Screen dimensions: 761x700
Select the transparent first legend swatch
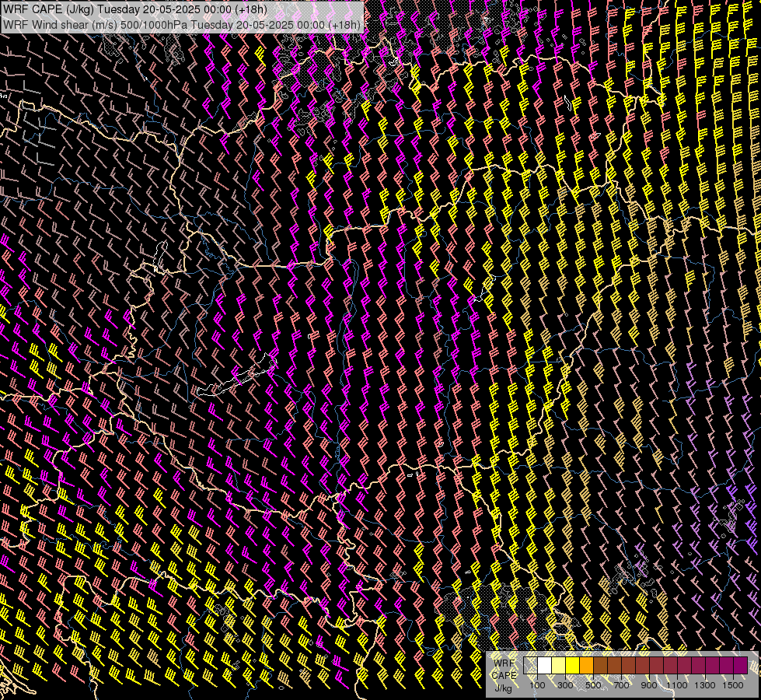(530, 666)
